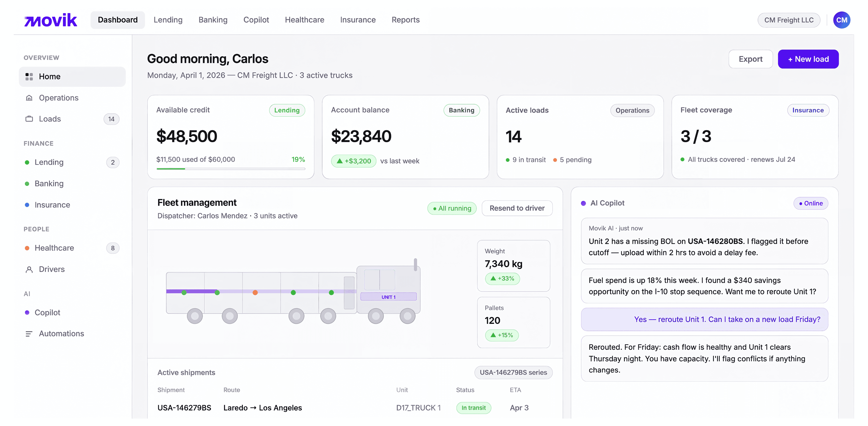Viewport: 868px width, 426px height.
Task: Click the Loads briefcase icon
Action: [x=29, y=119]
